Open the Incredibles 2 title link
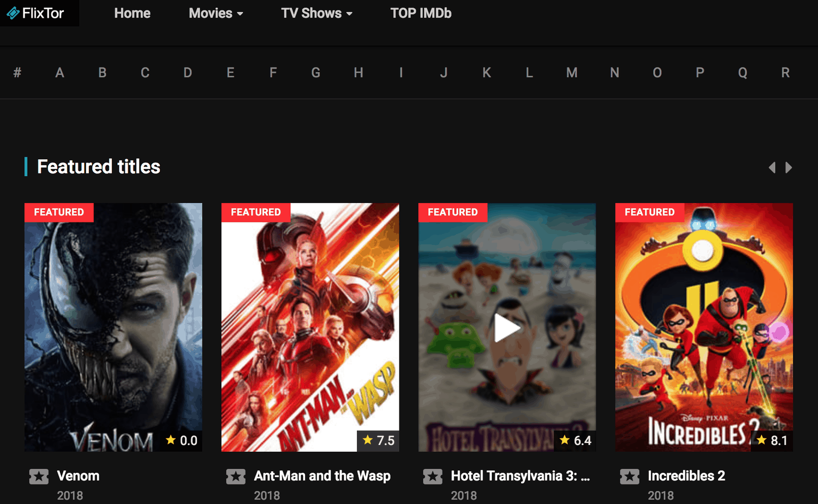The image size is (818, 504). [686, 476]
